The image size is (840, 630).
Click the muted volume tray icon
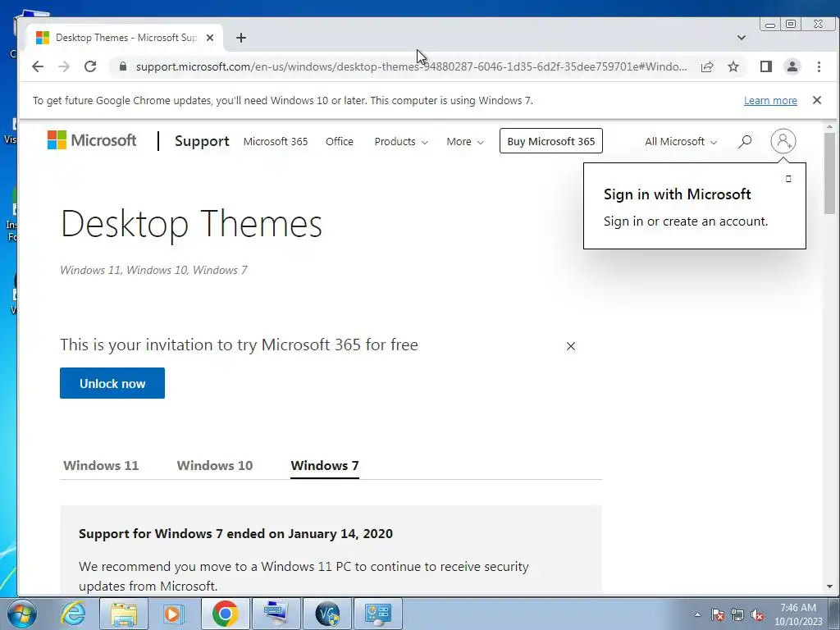(x=757, y=614)
